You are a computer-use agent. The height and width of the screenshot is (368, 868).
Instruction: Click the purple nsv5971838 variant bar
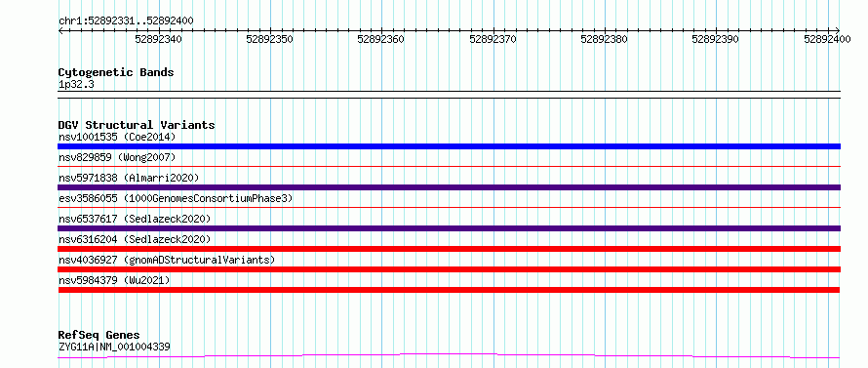[x=449, y=187]
